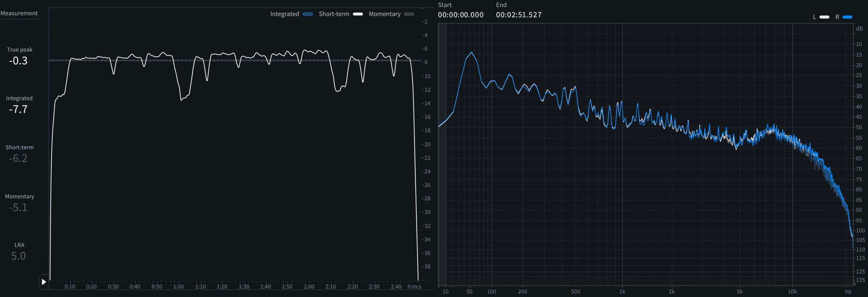Click the 500 label on the frequency axis
This screenshot has height=297, width=868.
tap(575, 292)
